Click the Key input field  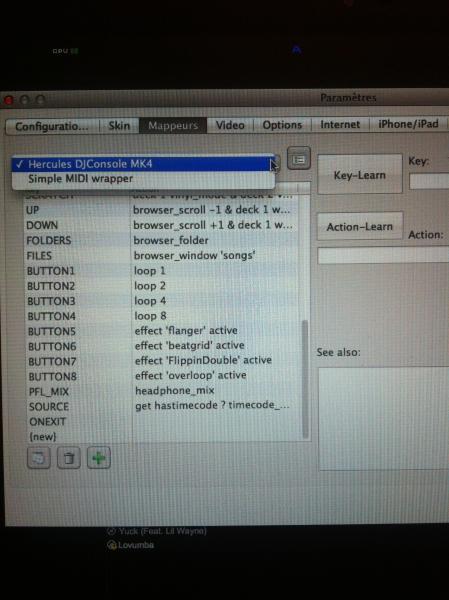429,181
